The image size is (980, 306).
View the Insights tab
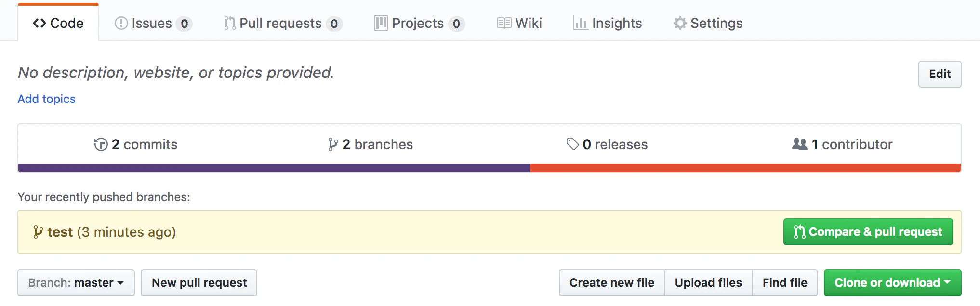(607, 23)
